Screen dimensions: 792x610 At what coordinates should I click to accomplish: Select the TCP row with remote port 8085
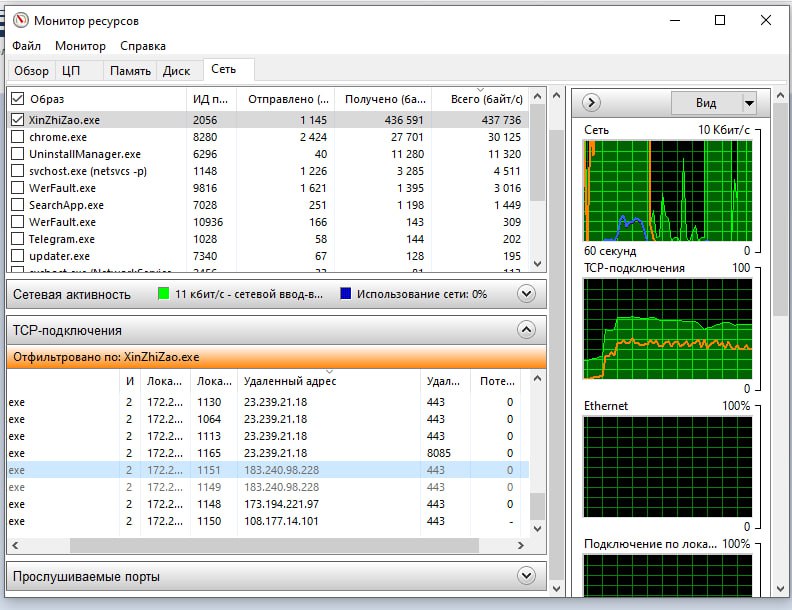268,453
